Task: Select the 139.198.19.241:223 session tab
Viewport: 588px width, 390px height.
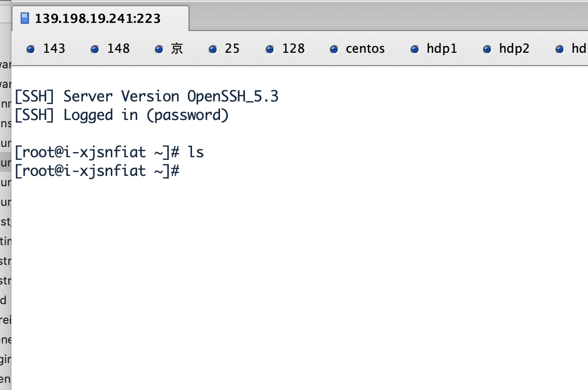Action: 100,18
